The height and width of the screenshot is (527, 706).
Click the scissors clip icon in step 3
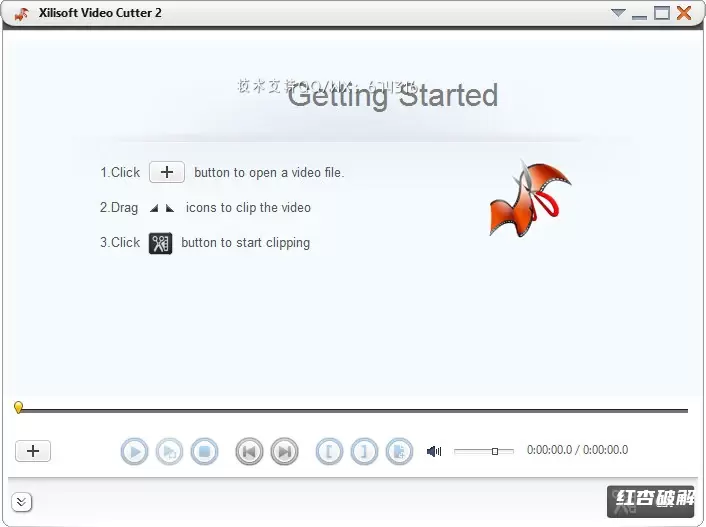tap(160, 243)
